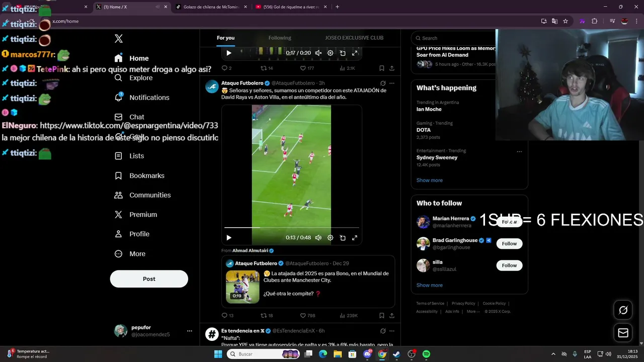Image resolution: width=644 pixels, height=362 pixels.
Task: Repost the Ataque Futbolero post with 18 reposts
Action: pyautogui.click(x=267, y=316)
